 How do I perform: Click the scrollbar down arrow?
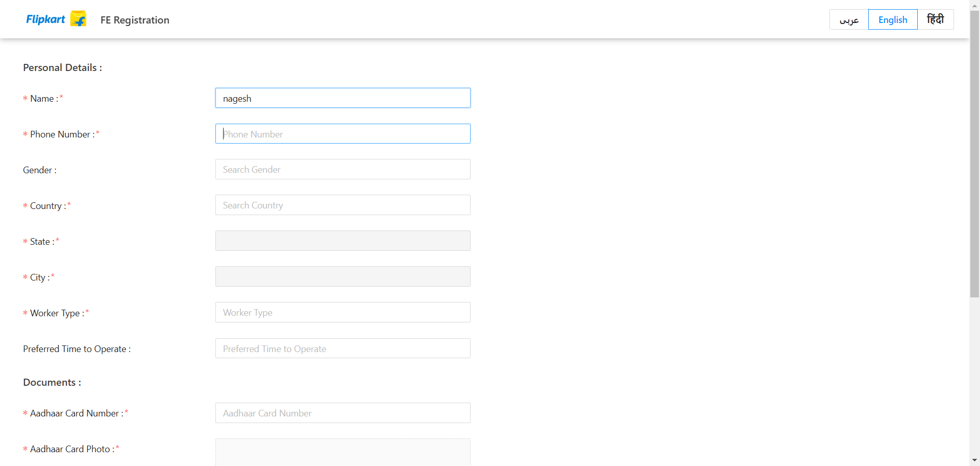(974, 460)
